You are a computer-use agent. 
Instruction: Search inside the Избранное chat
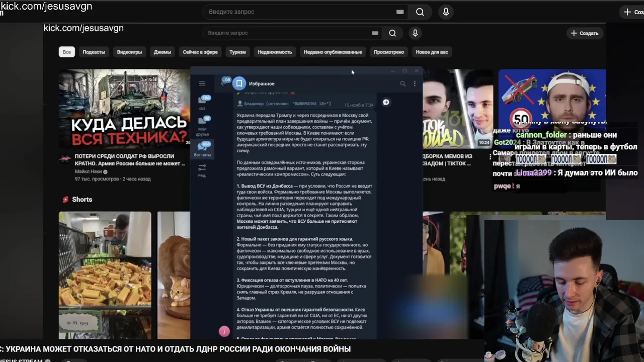click(403, 83)
